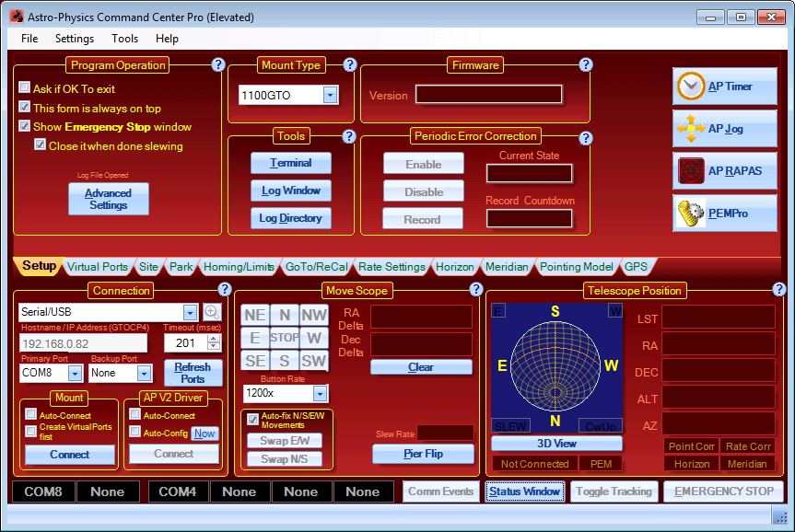Viewport: 795px width, 532px height.
Task: Launch PEMPro application
Action: 724,214
